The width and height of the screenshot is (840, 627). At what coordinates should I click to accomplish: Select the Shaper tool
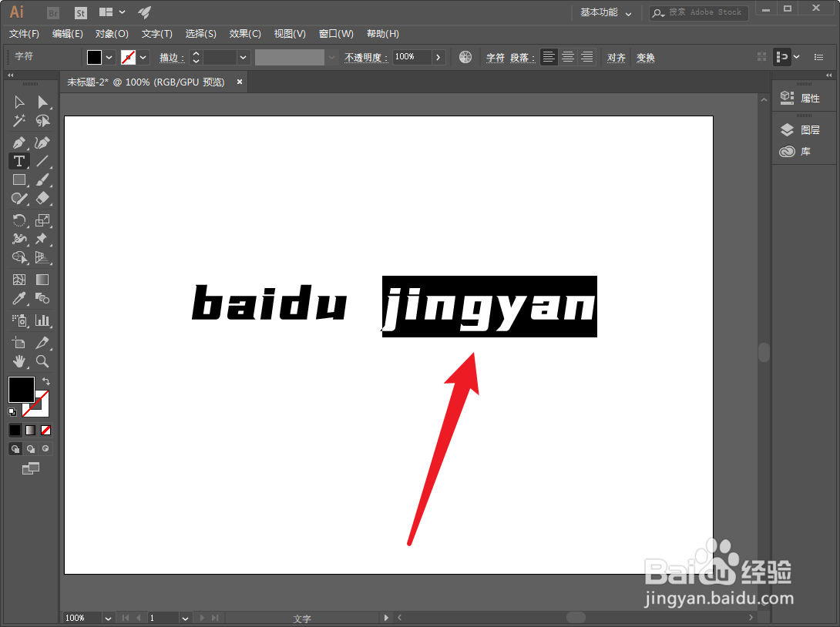(x=19, y=199)
